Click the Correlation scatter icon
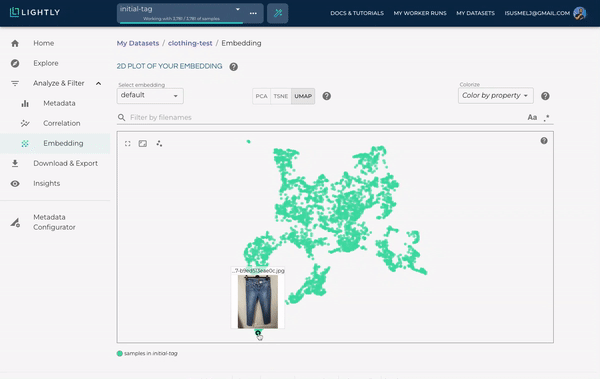600x379 pixels. [25, 123]
